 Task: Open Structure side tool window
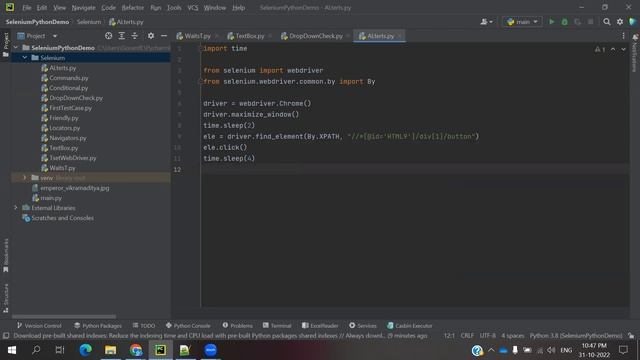[x=6, y=298]
